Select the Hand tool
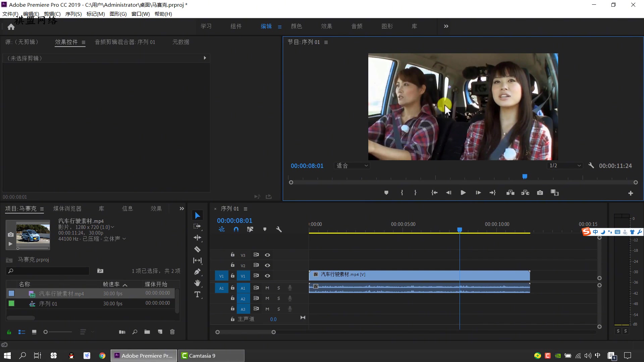Screen dimensions: 644x362 197,283
